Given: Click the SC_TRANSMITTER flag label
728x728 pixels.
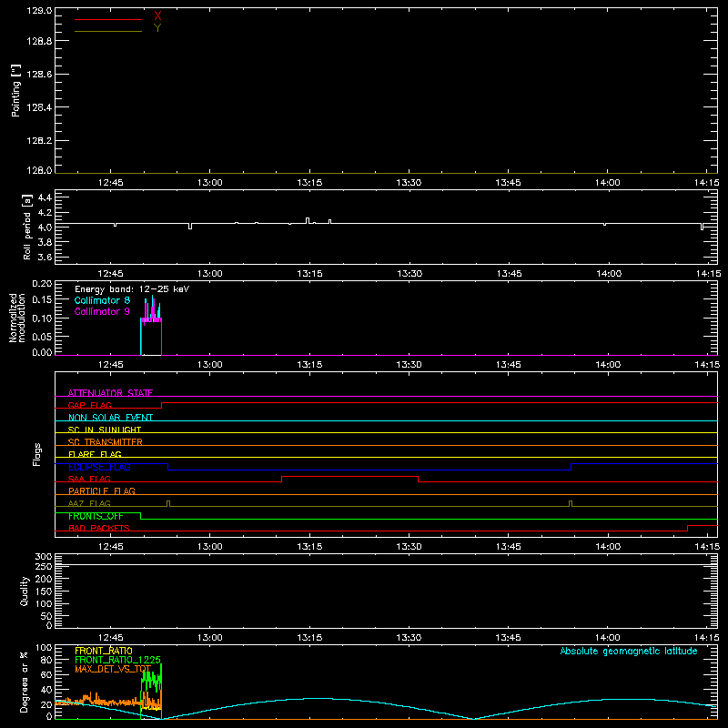Looking at the screenshot, I should pyautogui.click(x=106, y=442).
